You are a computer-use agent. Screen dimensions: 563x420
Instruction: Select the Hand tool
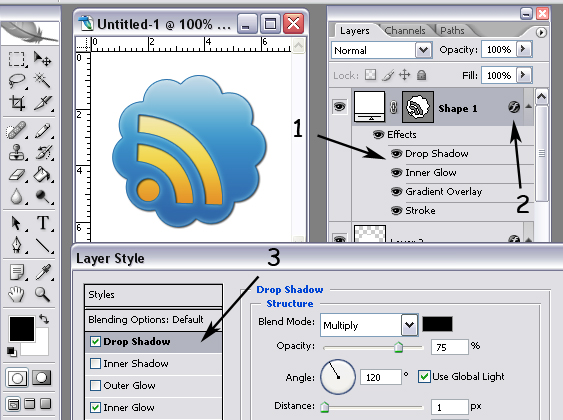click(x=17, y=294)
